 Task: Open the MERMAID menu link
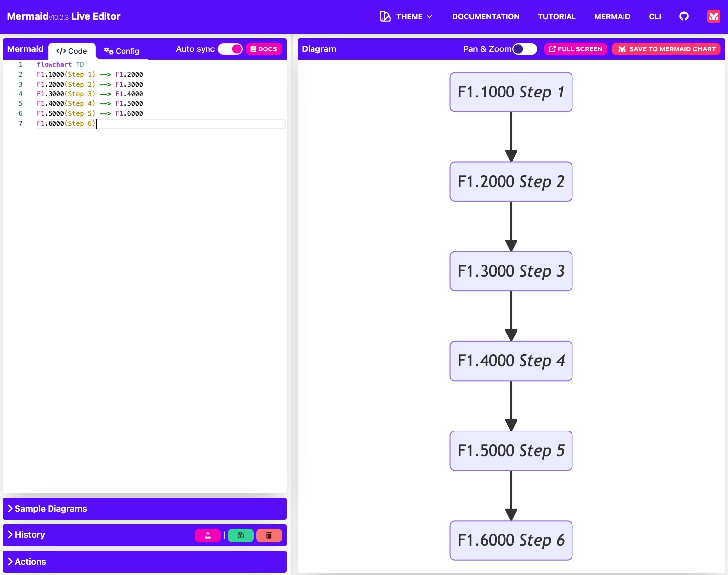[x=612, y=16]
